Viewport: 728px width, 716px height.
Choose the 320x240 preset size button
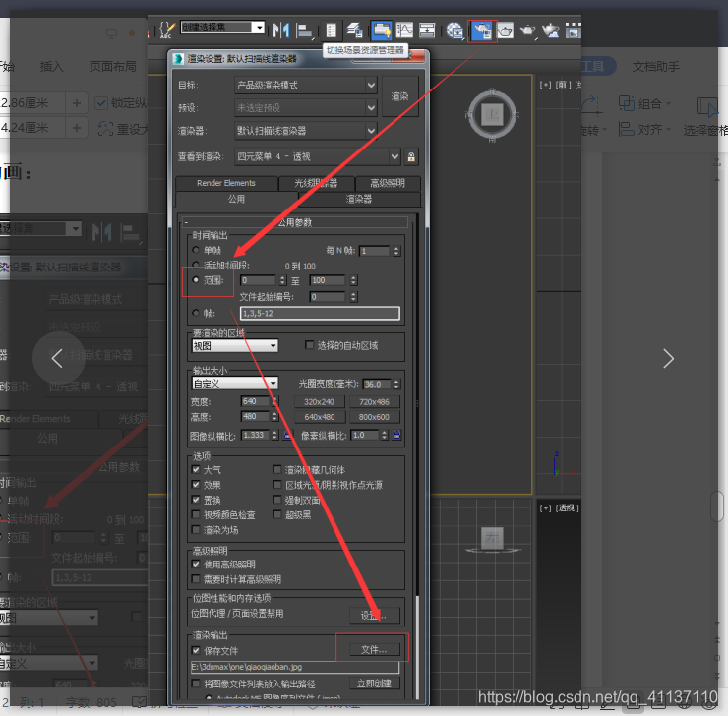click(320, 402)
